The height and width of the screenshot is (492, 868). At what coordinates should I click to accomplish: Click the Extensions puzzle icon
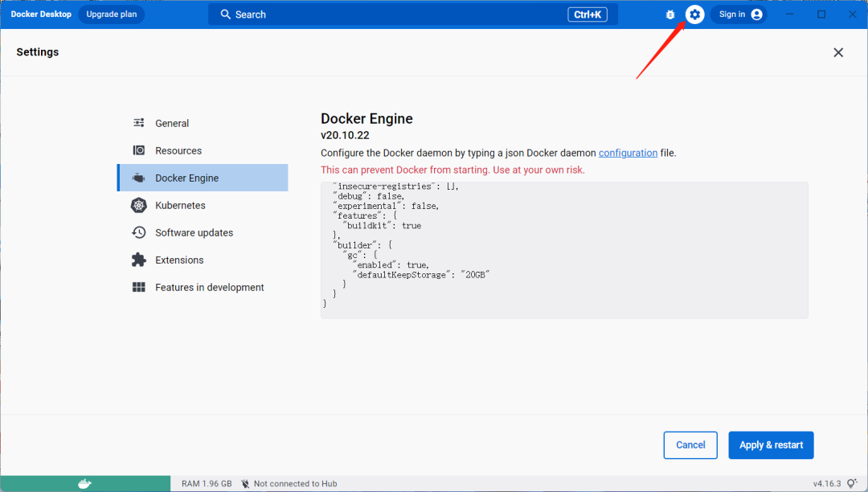pyautogui.click(x=138, y=260)
